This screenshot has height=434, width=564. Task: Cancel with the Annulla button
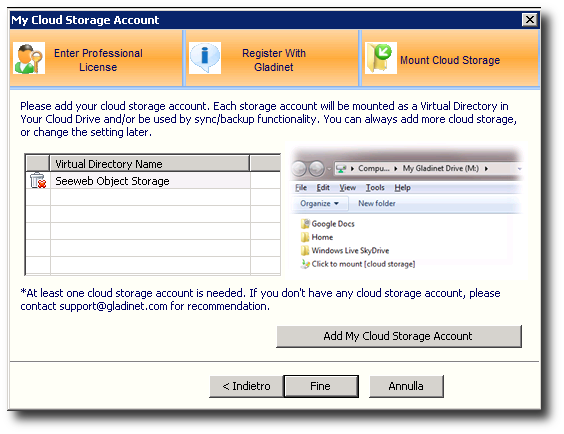[406, 386]
